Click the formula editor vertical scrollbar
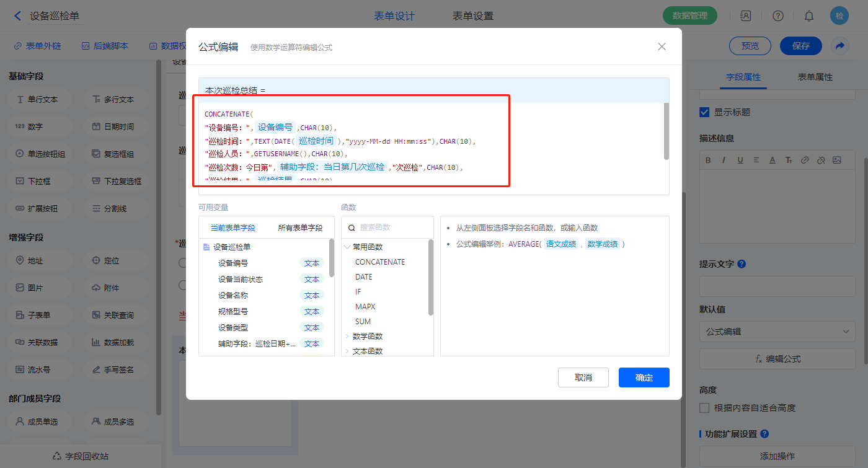The width and height of the screenshot is (868, 468). pos(666,131)
